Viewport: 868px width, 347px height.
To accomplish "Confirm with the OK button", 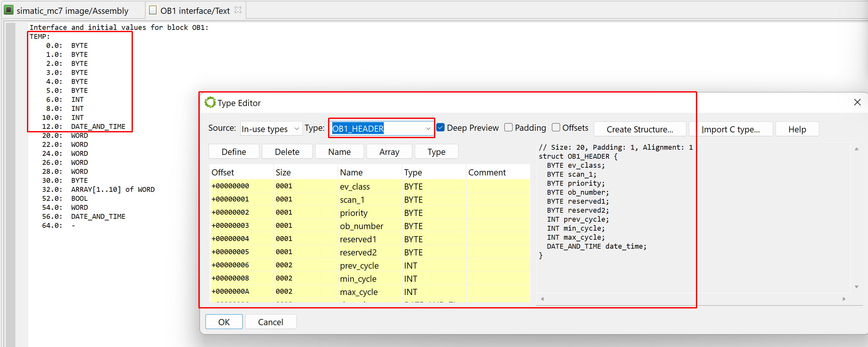I will click(224, 322).
